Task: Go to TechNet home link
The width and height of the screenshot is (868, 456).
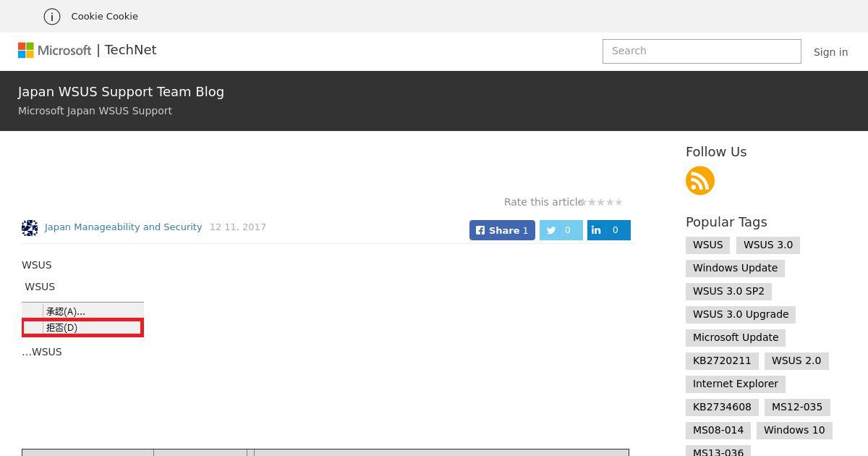Action: 130,50
